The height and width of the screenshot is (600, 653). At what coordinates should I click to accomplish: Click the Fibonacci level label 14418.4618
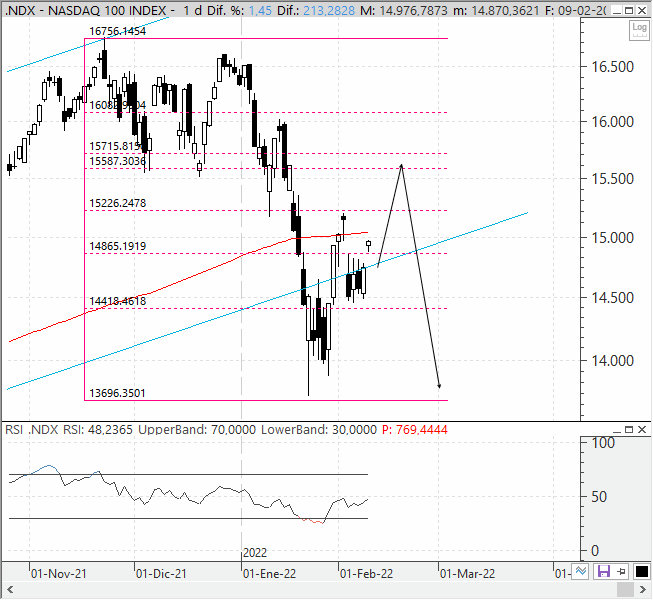[118, 301]
